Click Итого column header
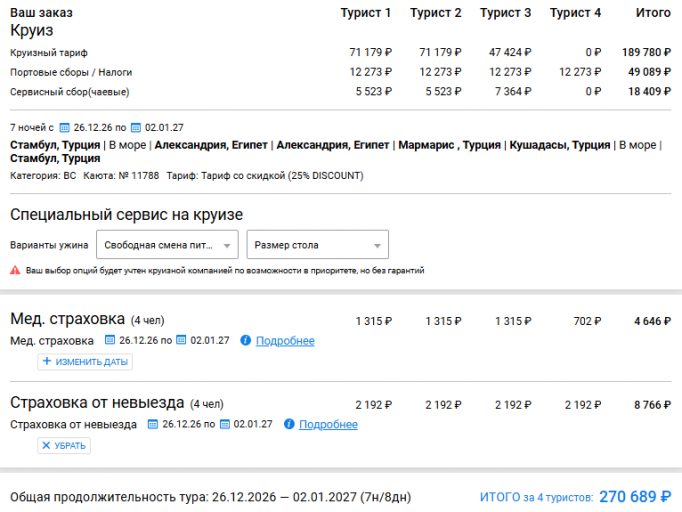The height and width of the screenshot is (512, 682). click(x=653, y=13)
